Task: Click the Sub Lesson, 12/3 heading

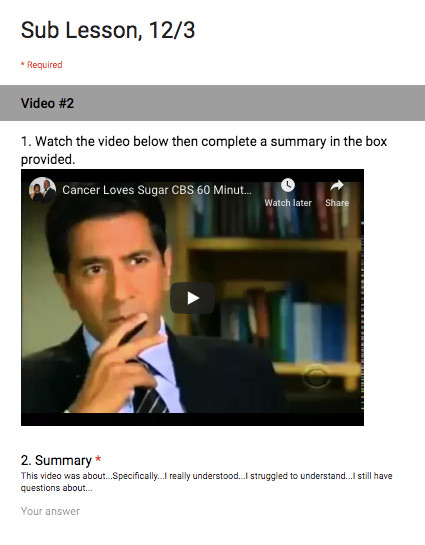Action: (108, 30)
